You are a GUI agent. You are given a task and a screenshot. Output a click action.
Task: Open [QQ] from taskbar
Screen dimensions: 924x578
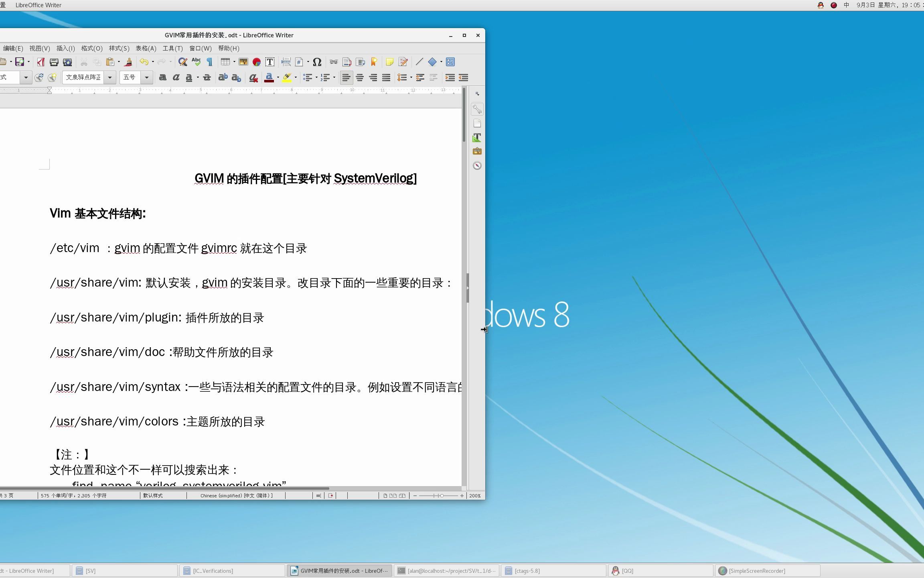[661, 570]
